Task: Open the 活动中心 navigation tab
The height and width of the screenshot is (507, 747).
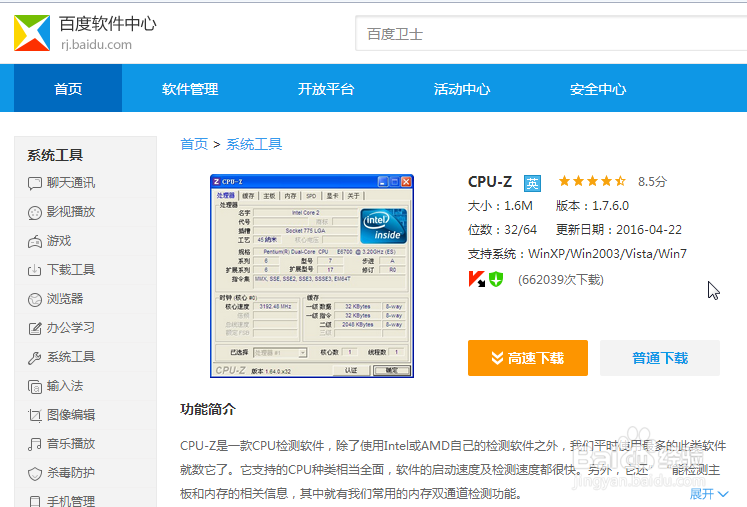Action: coord(462,89)
